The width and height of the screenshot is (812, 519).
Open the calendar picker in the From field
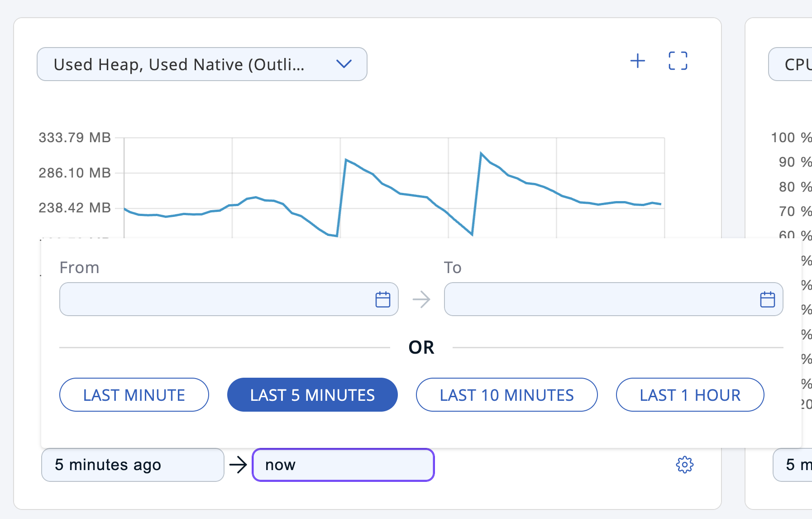(382, 299)
